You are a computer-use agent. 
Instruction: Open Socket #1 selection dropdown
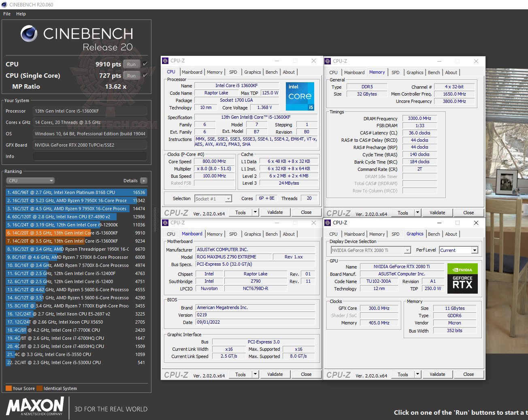pyautogui.click(x=213, y=198)
